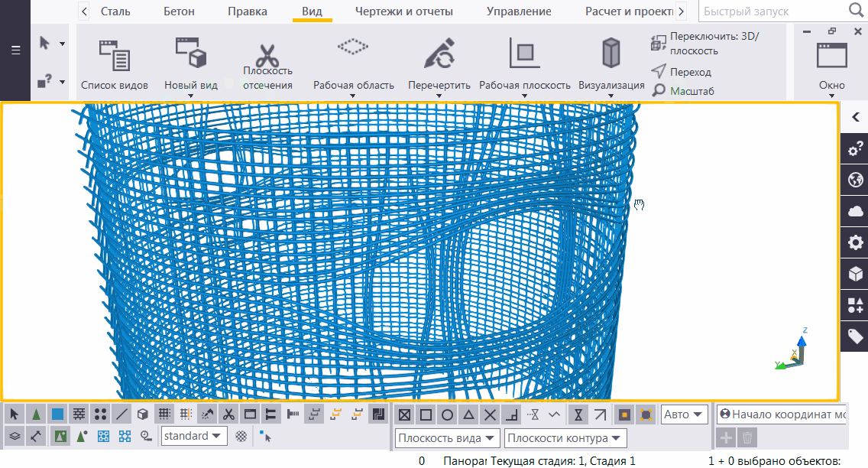Select the blue square selection switch
This screenshot has height=468, width=868.
tap(57, 414)
